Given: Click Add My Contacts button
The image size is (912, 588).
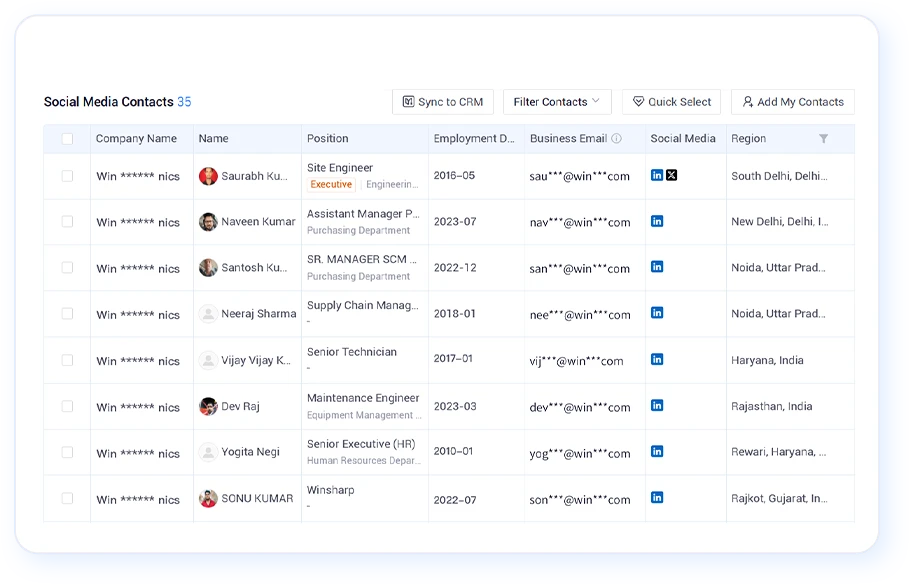Looking at the screenshot, I should pyautogui.click(x=793, y=102).
